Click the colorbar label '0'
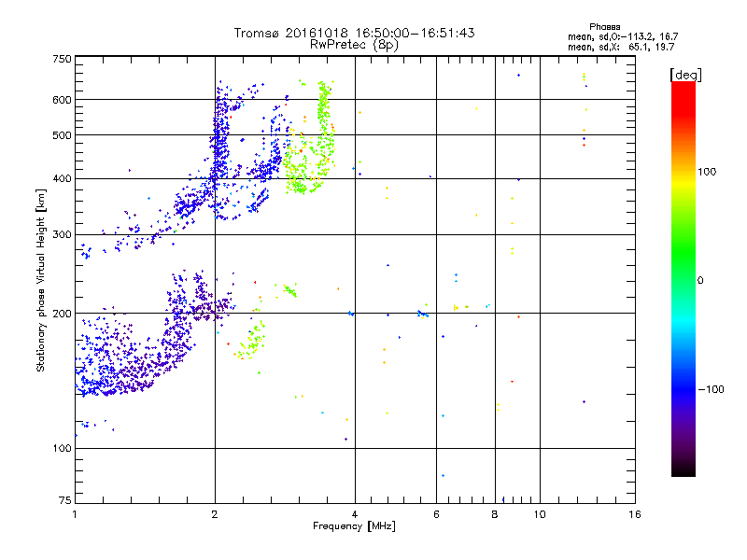The height and width of the screenshot is (560, 747). (700, 280)
